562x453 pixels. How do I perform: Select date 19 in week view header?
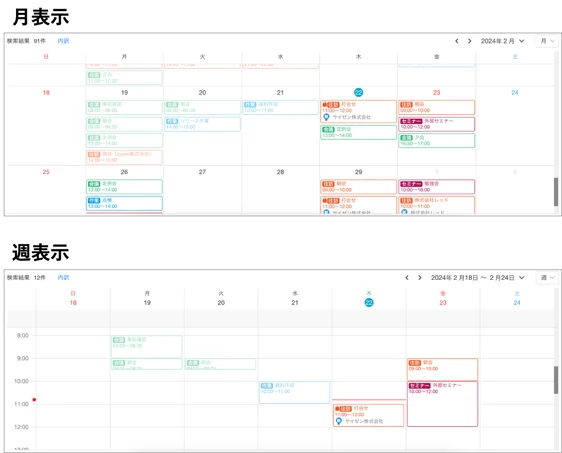[x=147, y=303]
